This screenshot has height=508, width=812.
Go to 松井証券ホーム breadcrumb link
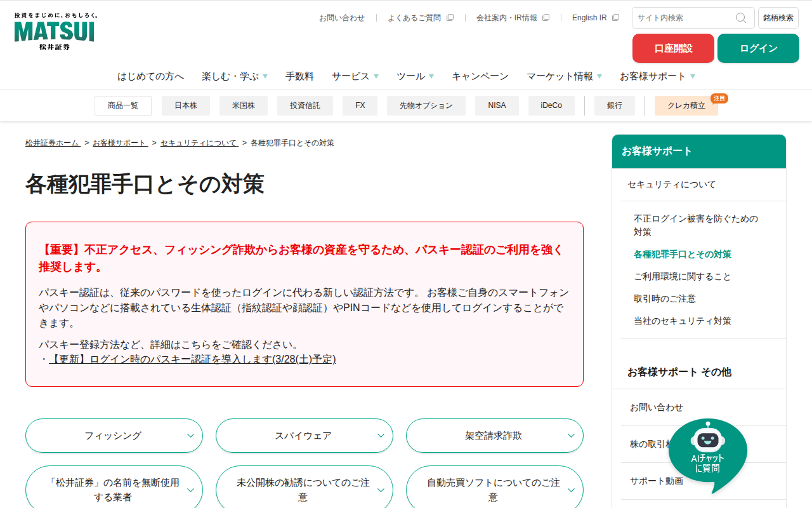pos(53,143)
